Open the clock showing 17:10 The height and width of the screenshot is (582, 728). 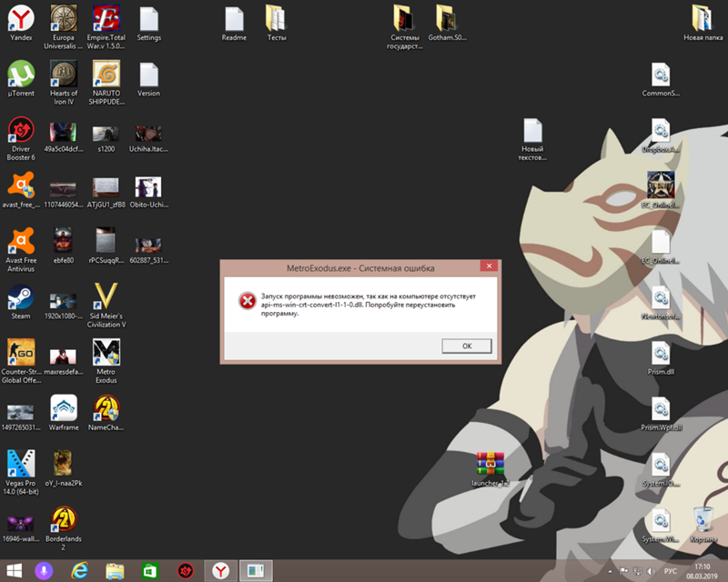(702, 571)
